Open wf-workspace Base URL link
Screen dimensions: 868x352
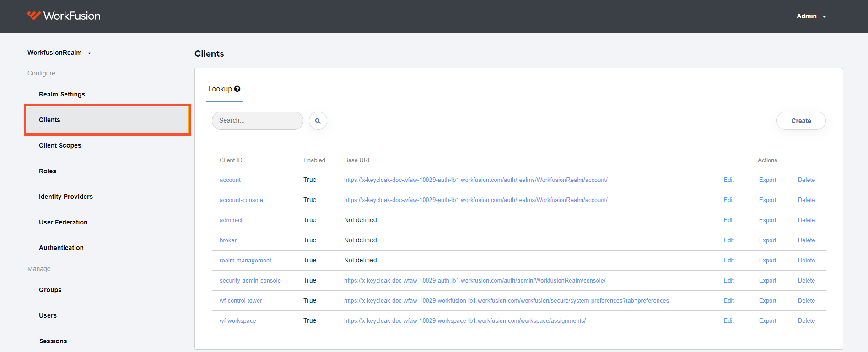click(x=465, y=320)
